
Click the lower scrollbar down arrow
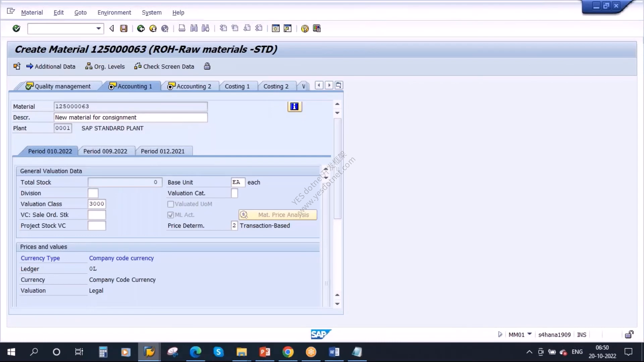pos(337,304)
